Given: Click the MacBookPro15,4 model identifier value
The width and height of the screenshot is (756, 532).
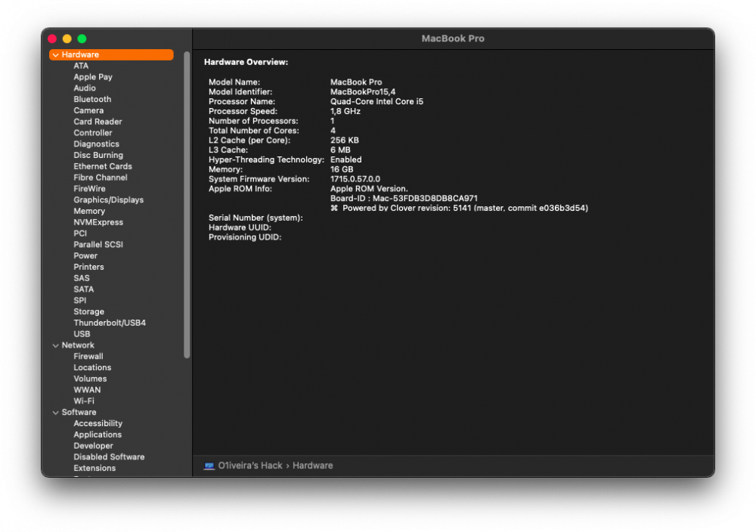Looking at the screenshot, I should [363, 91].
